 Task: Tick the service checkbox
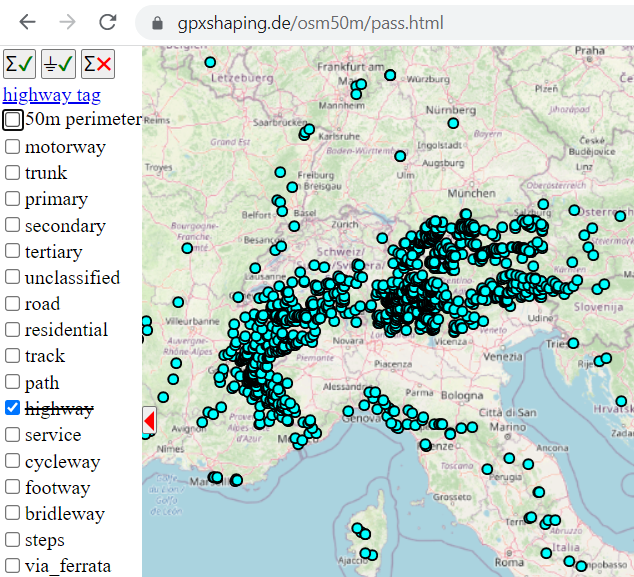pos(13,434)
